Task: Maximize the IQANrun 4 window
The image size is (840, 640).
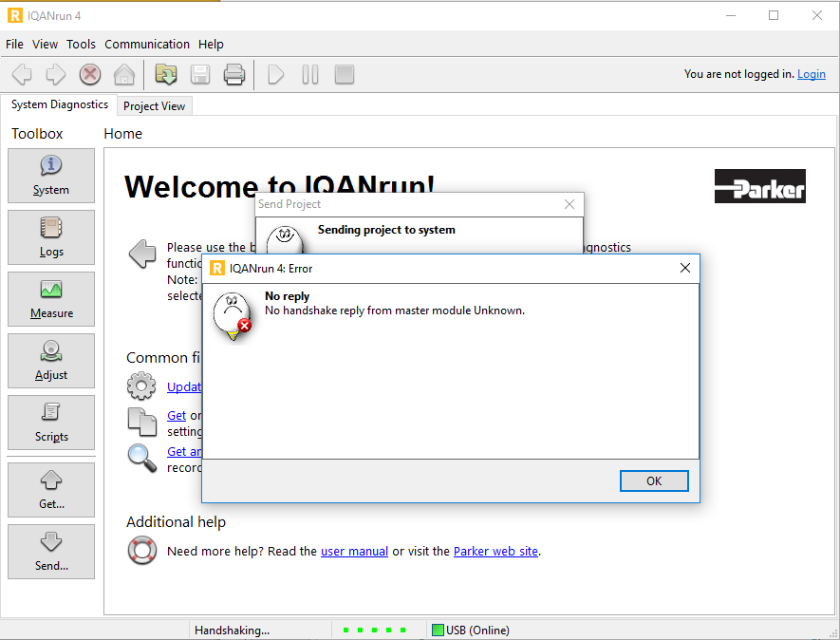Action: click(773, 15)
